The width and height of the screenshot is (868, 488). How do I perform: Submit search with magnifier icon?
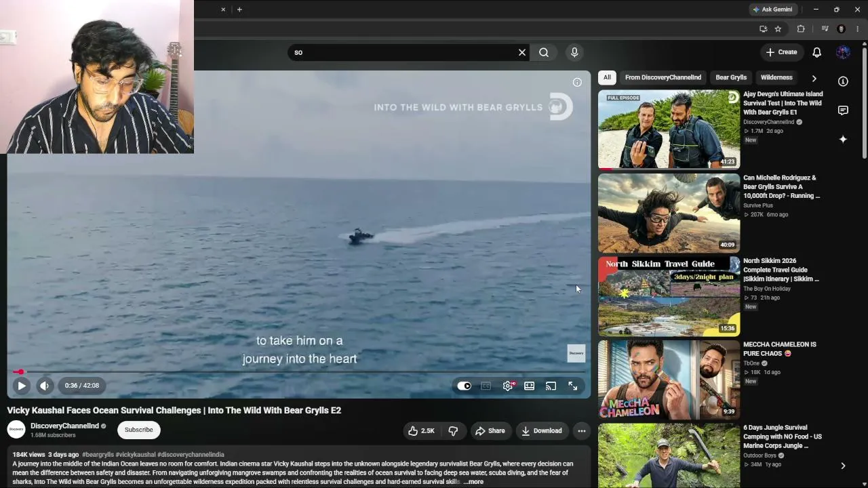click(544, 52)
